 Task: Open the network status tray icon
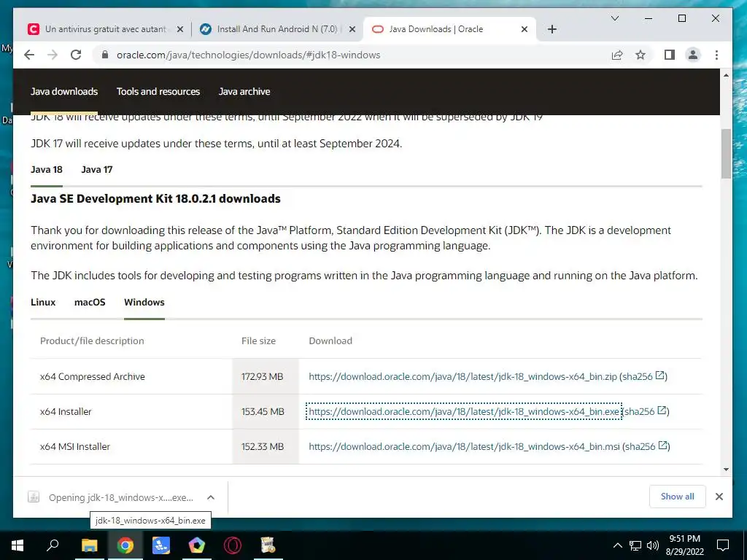[x=635, y=545]
